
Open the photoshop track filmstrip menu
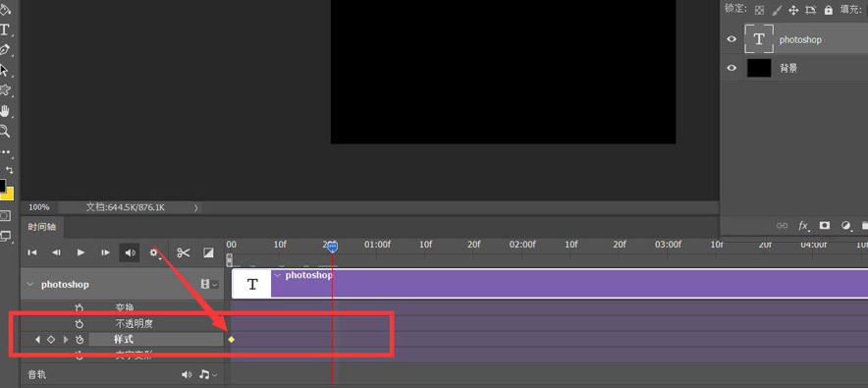click(x=209, y=285)
